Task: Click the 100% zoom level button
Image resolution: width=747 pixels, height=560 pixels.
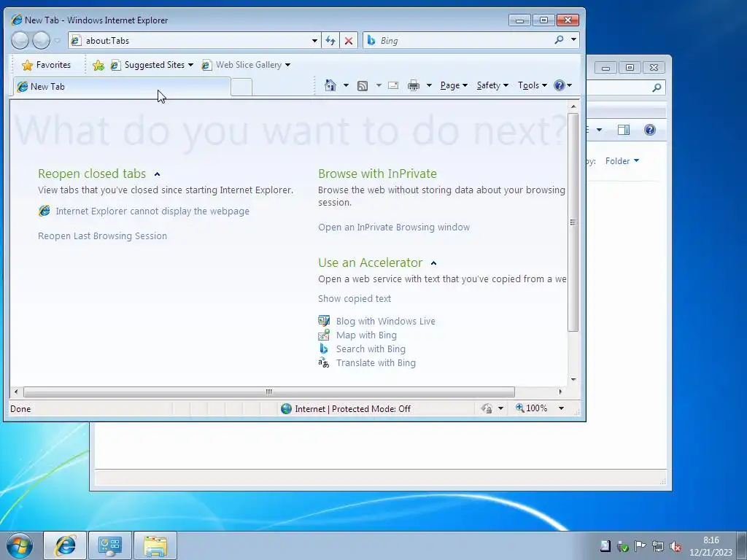Action: click(x=531, y=408)
